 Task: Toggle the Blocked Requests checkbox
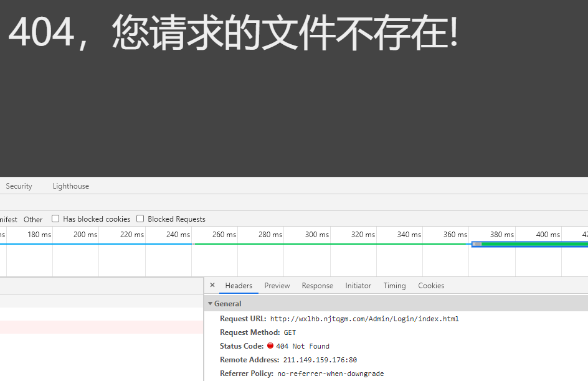point(140,219)
